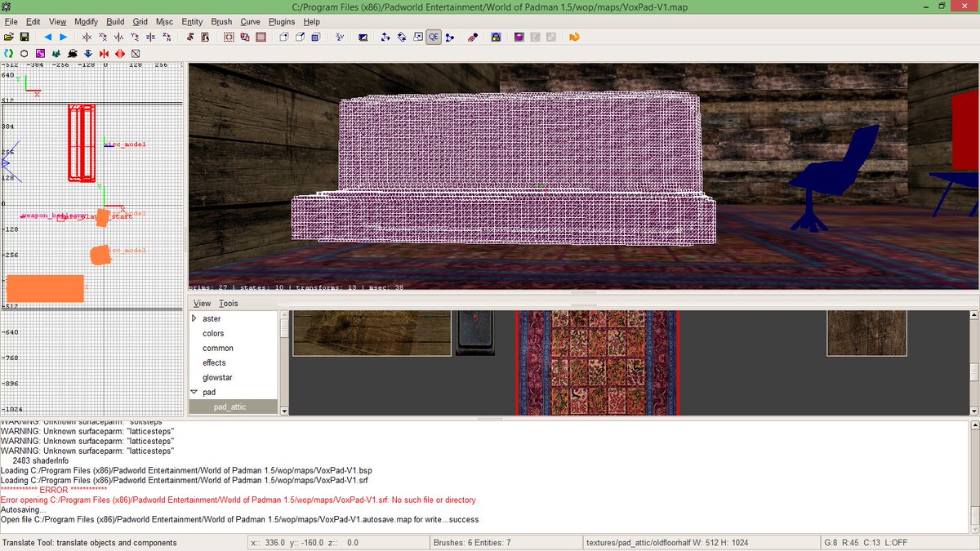Hollow the selected brush
The image size is (980, 551).
pyautogui.click(x=261, y=37)
